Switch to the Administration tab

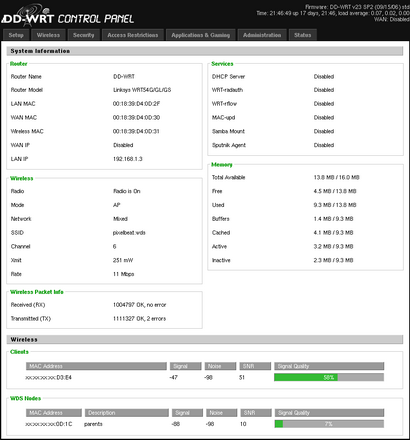click(x=262, y=35)
